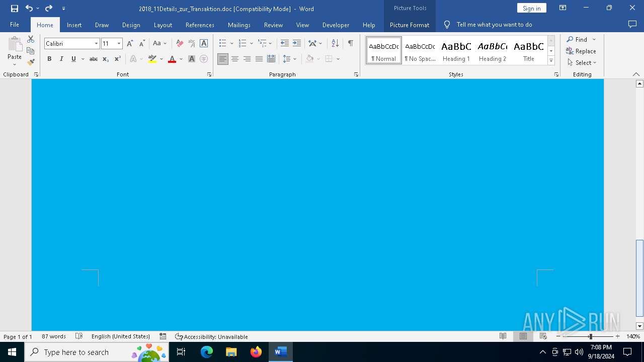The height and width of the screenshot is (362, 644).
Task: Align paragraph text to the right
Action: pyautogui.click(x=247, y=59)
